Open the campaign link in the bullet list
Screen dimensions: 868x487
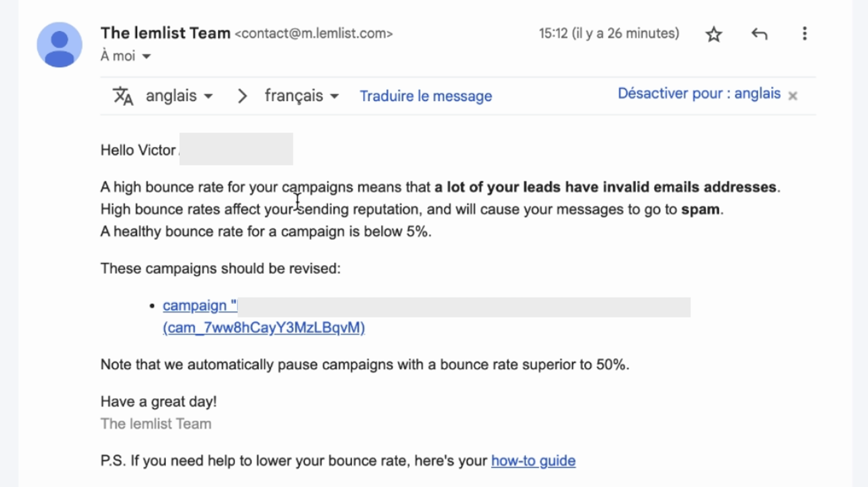click(x=200, y=306)
